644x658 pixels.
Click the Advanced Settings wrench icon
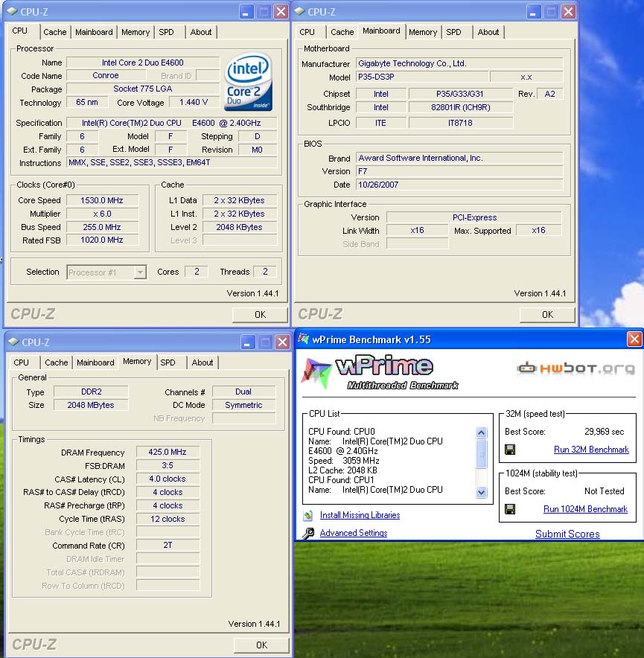(x=308, y=533)
